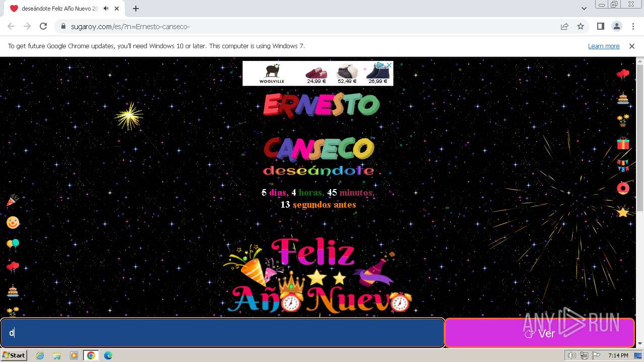Open the Chrome profile avatar menu

click(617, 26)
